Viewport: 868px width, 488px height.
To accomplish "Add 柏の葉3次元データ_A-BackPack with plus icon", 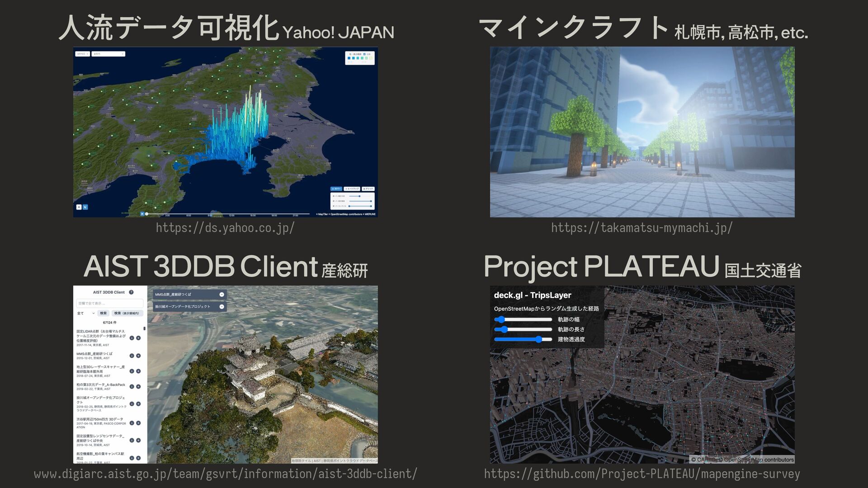I will (x=138, y=387).
